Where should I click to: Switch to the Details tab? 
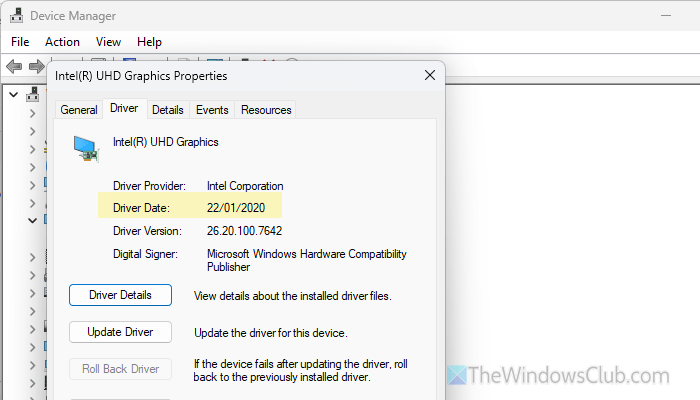point(168,110)
